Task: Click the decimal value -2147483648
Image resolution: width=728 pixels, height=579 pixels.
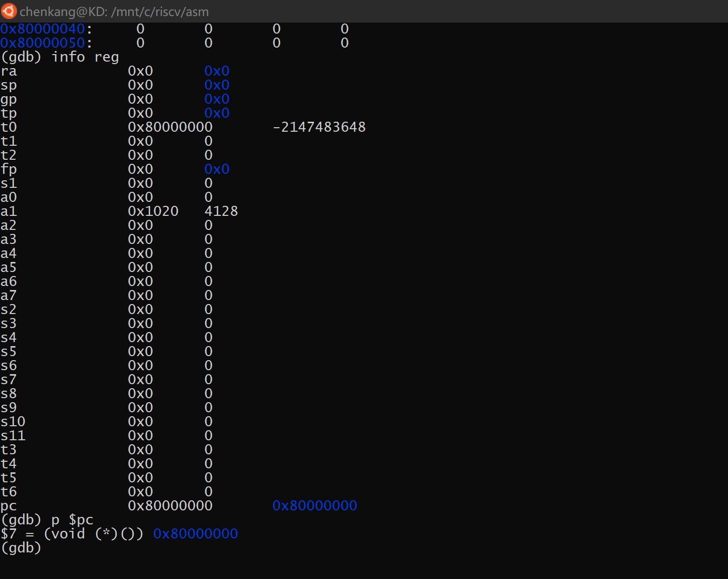Action: (319, 127)
